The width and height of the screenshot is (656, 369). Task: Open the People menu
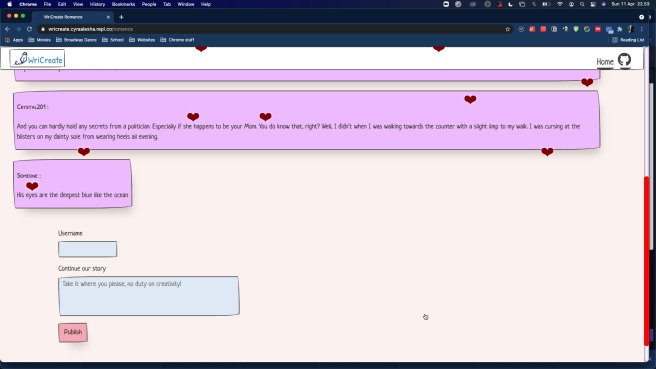149,4
